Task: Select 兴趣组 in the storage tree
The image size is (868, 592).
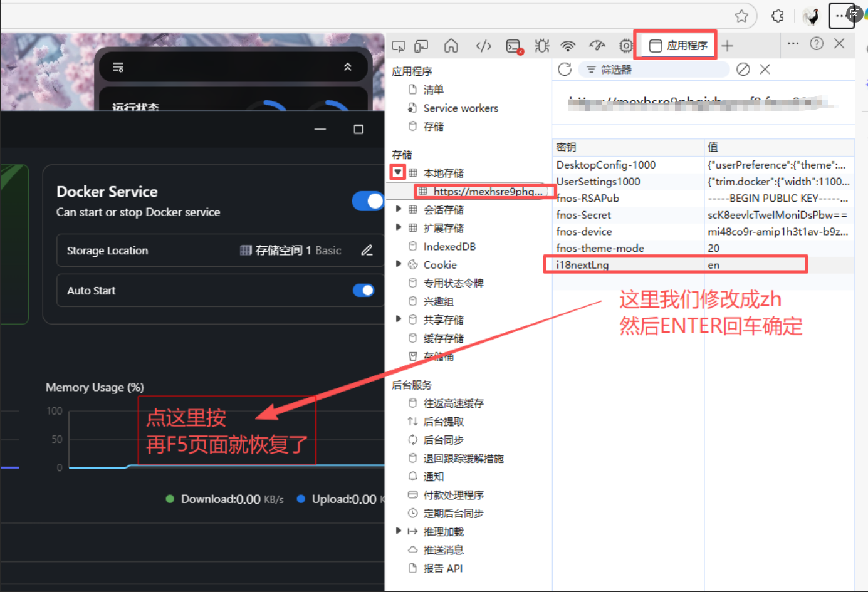Action: click(438, 301)
